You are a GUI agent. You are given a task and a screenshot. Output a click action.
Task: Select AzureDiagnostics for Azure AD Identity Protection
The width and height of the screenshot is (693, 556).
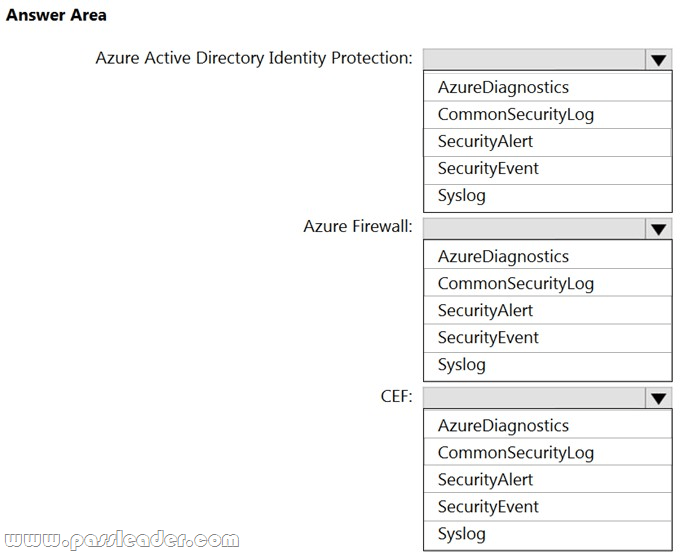[548, 87]
